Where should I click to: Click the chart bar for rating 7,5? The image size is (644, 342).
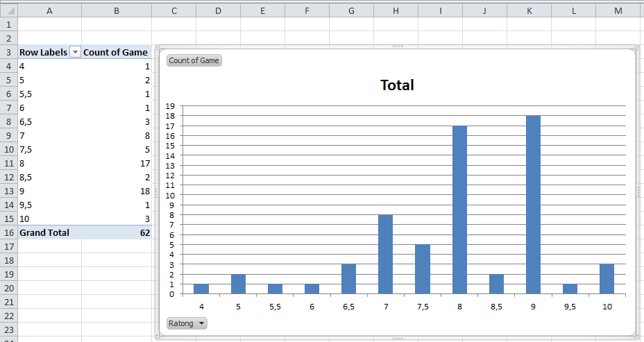pos(423,269)
